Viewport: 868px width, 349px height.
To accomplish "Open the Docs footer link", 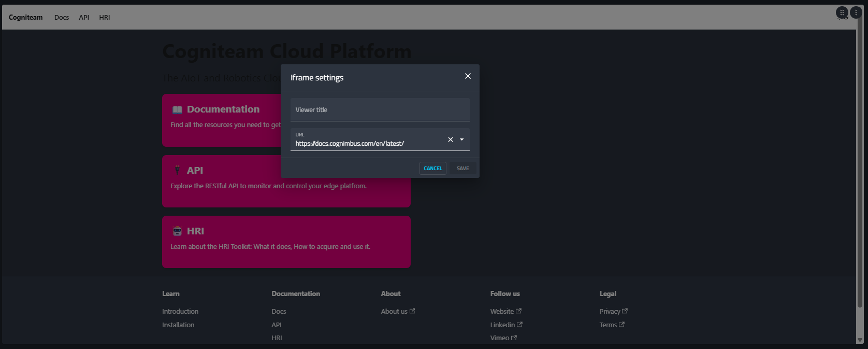I will [x=279, y=312].
